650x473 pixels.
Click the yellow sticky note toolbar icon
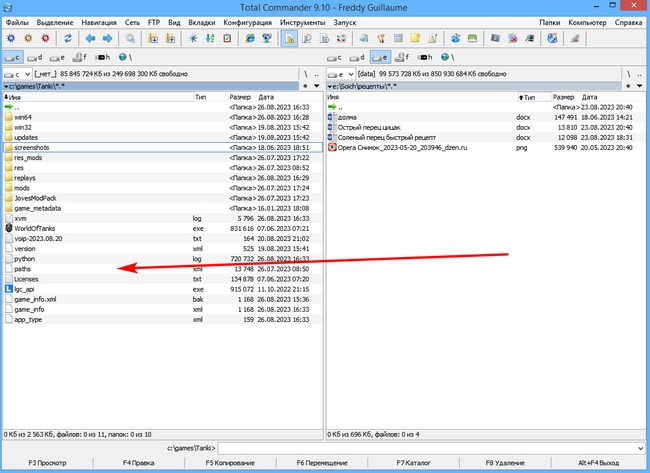pos(415,39)
